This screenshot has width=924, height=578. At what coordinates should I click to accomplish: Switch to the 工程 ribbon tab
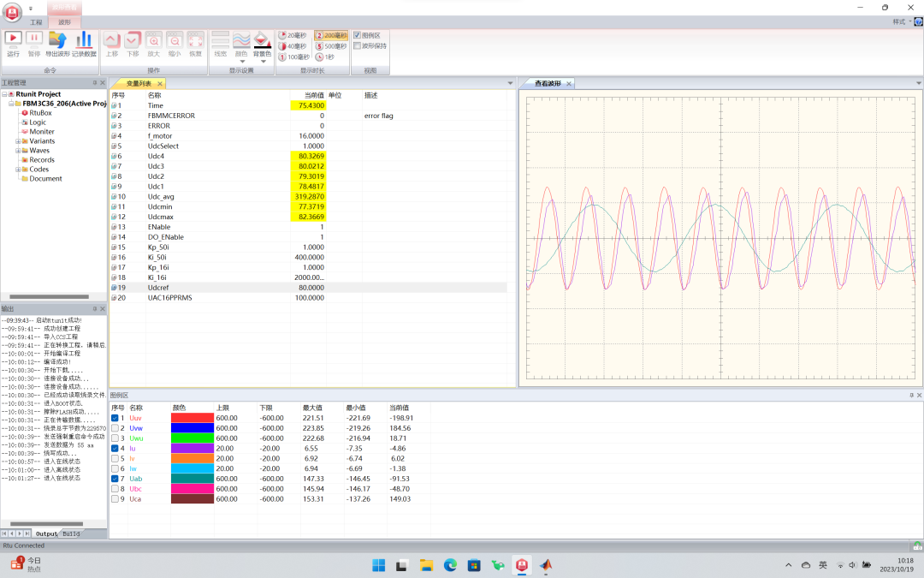[36, 22]
